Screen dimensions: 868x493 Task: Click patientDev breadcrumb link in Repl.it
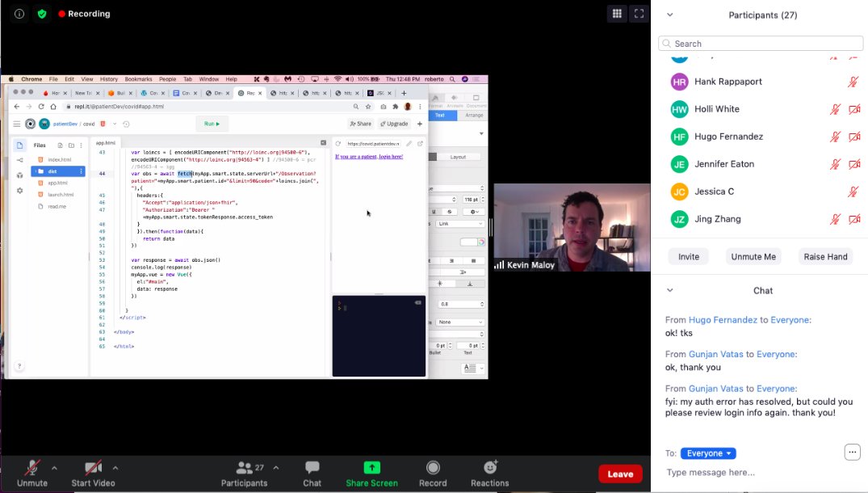65,124
